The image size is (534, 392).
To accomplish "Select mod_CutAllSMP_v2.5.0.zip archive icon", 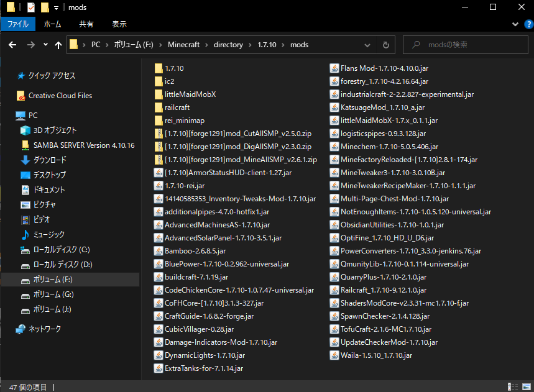I will tap(159, 134).
